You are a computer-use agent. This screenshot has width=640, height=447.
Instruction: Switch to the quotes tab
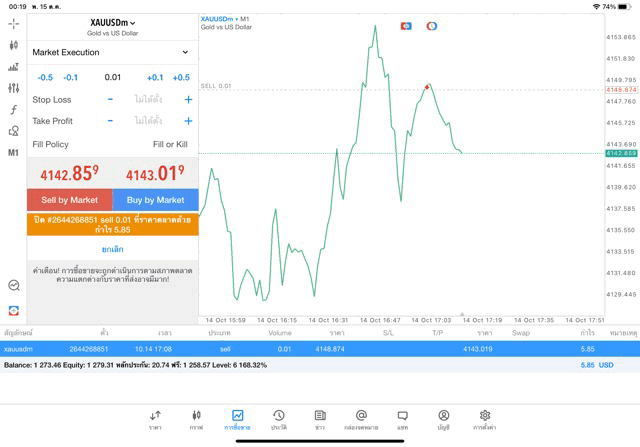(155, 420)
